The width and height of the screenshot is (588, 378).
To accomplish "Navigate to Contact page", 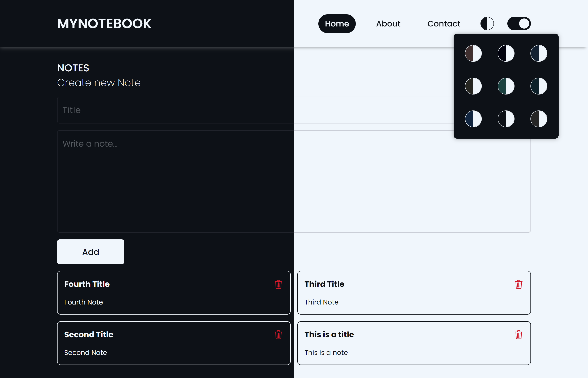I will coord(444,24).
